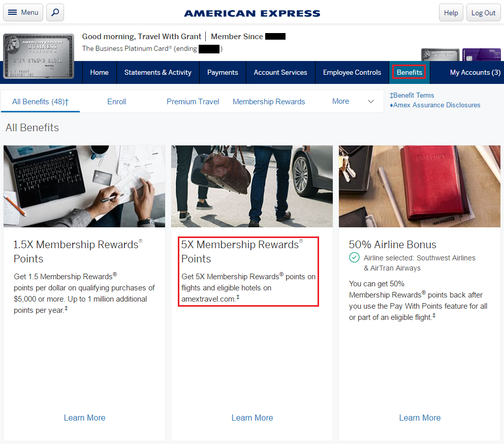Expand the More benefits dropdown
The width and height of the screenshot is (504, 444).
[340, 101]
